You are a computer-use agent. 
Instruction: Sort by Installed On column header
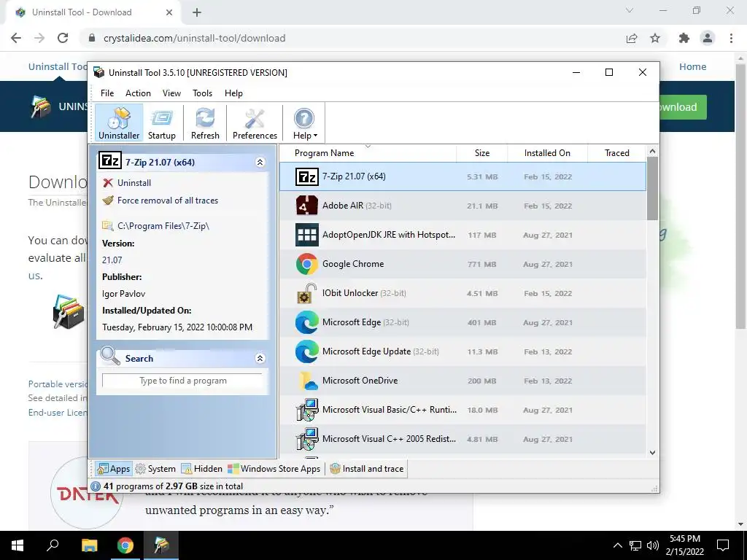click(547, 153)
